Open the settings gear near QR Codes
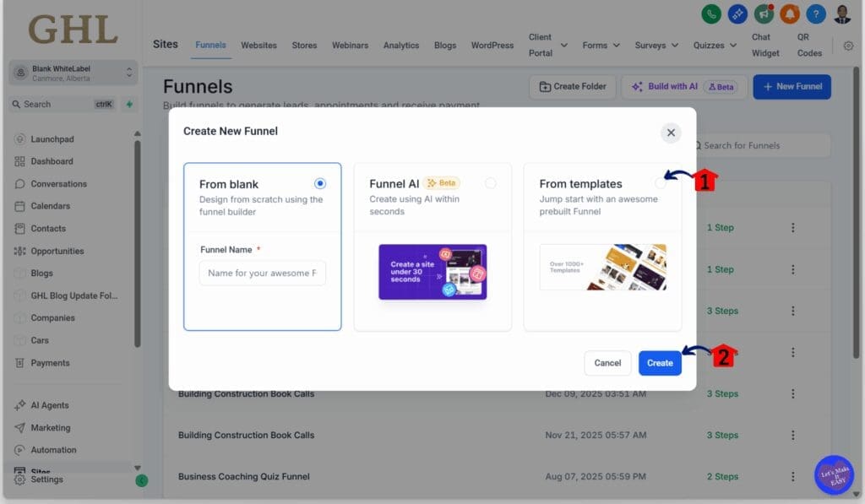Image resolution: width=865 pixels, height=504 pixels. (x=848, y=46)
